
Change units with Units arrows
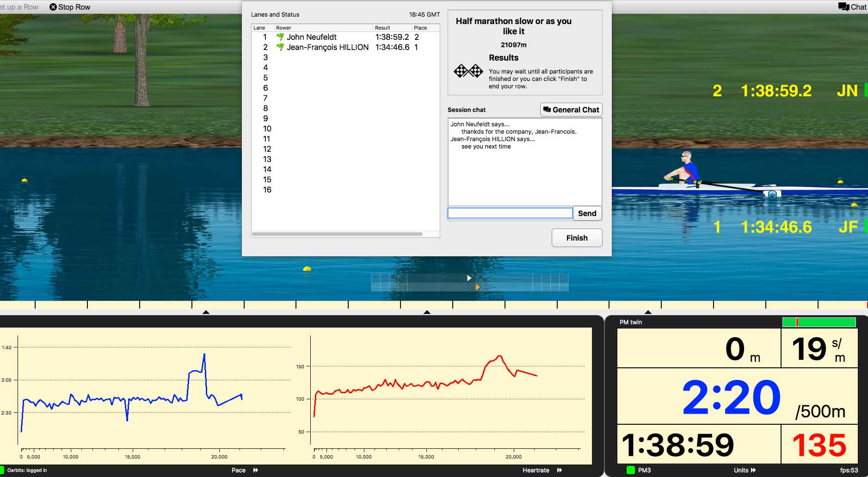[x=753, y=470]
